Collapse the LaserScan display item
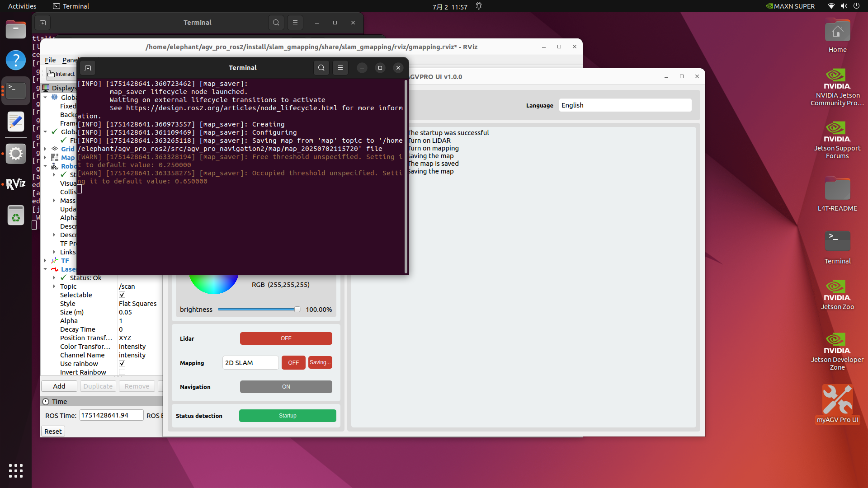 coord(45,269)
